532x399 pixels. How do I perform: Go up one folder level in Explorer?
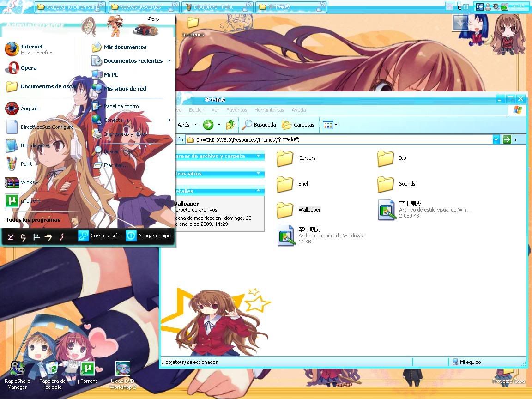click(230, 125)
